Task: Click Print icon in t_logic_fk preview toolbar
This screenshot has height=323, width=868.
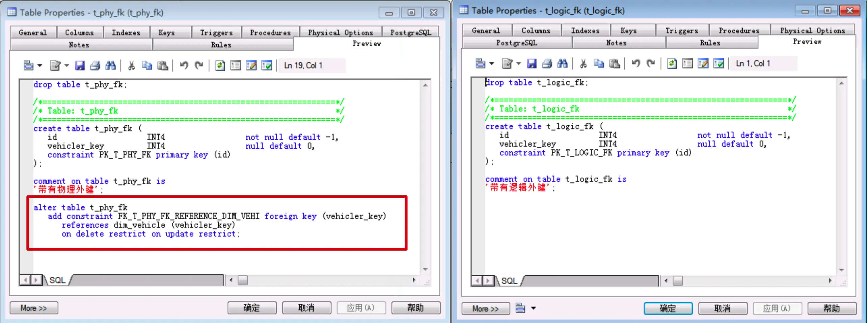Action: (547, 63)
